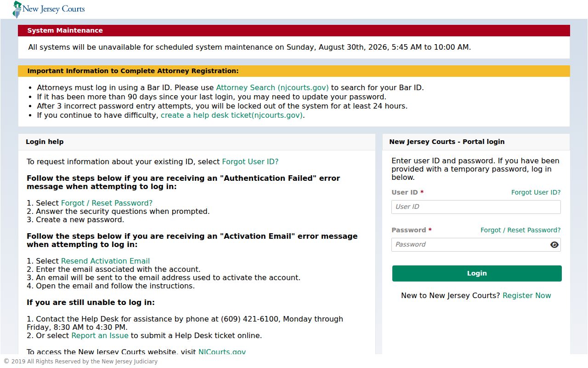Toggle password visibility eye icon
The height and width of the screenshot is (368, 588).
point(554,245)
